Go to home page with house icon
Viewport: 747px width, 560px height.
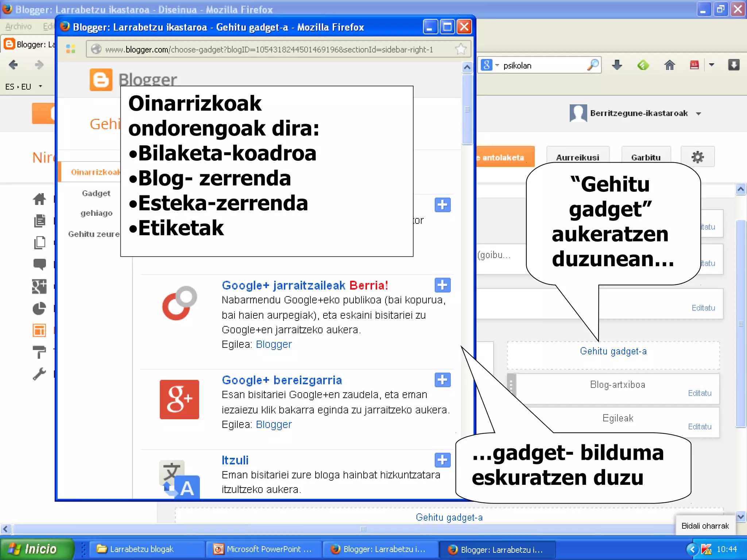[669, 65]
